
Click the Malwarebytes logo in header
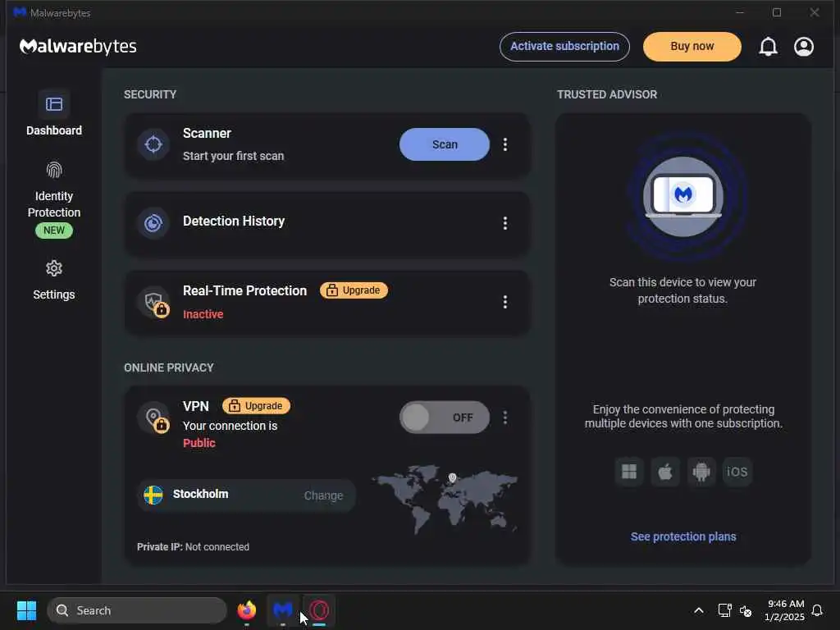tap(78, 47)
